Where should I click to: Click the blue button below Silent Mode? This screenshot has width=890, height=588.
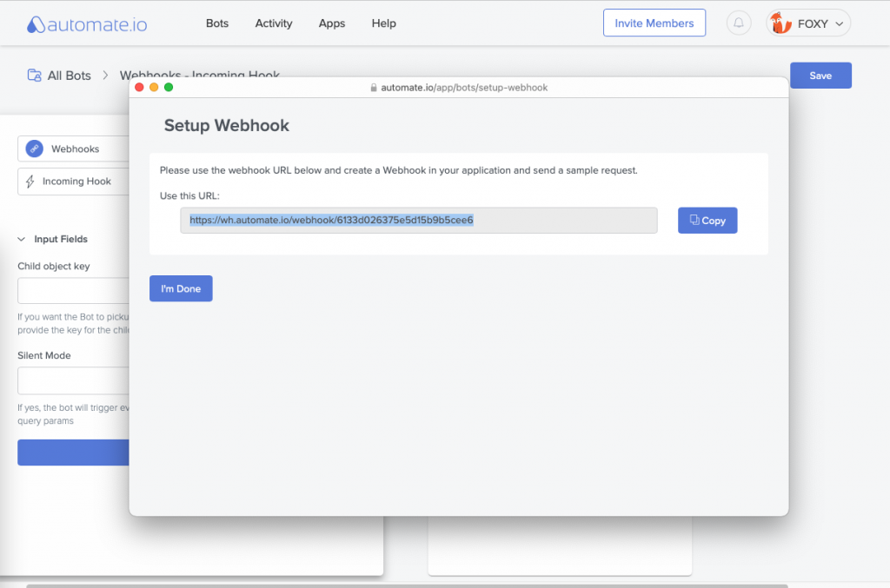tap(73, 453)
